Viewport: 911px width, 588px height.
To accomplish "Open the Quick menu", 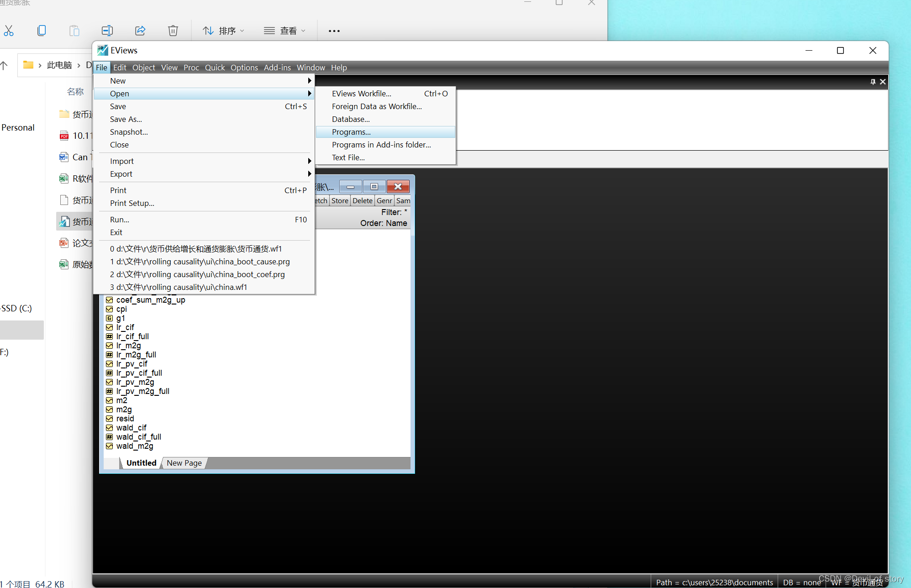I will tap(215, 68).
